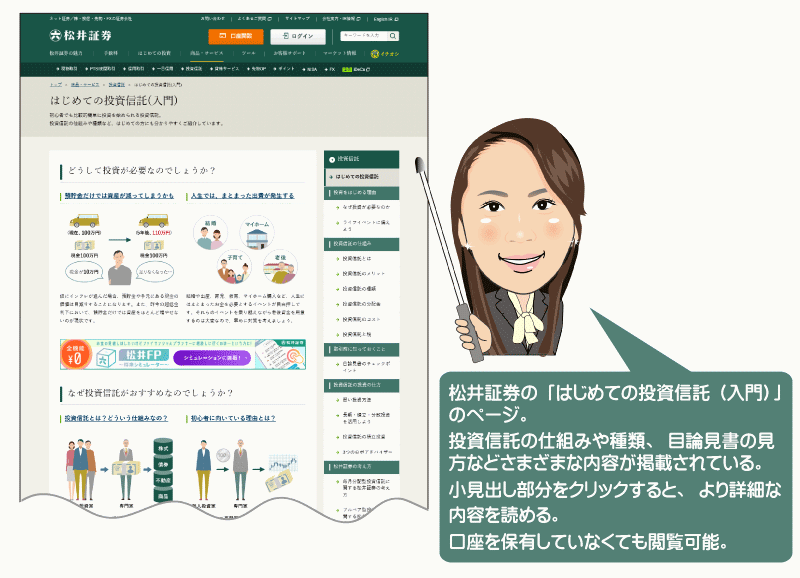This screenshot has width=800, height=578.
Task: Click the マイホーム house circle illustration
Action: tap(257, 233)
